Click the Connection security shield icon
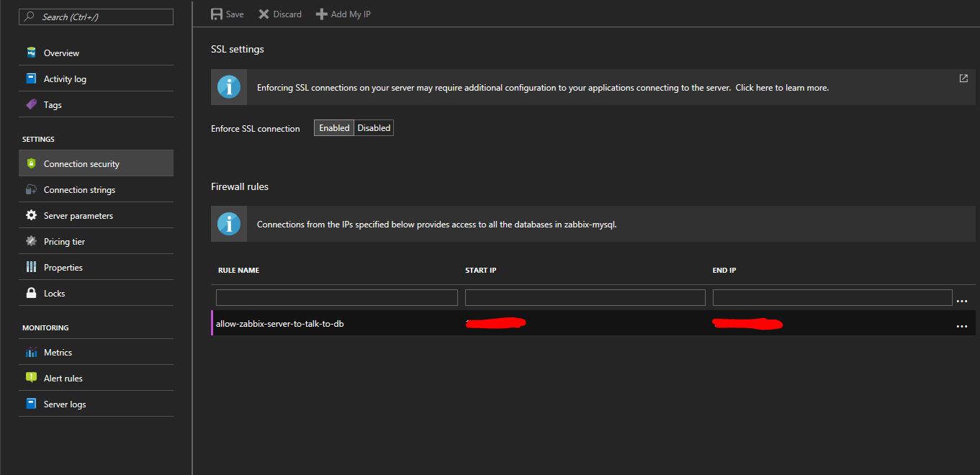 tap(31, 163)
